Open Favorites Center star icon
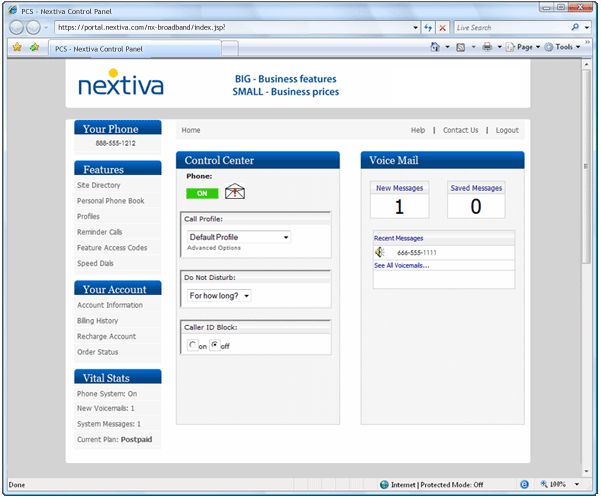Image resolution: width=601 pixels, height=500 pixels. coord(17,48)
